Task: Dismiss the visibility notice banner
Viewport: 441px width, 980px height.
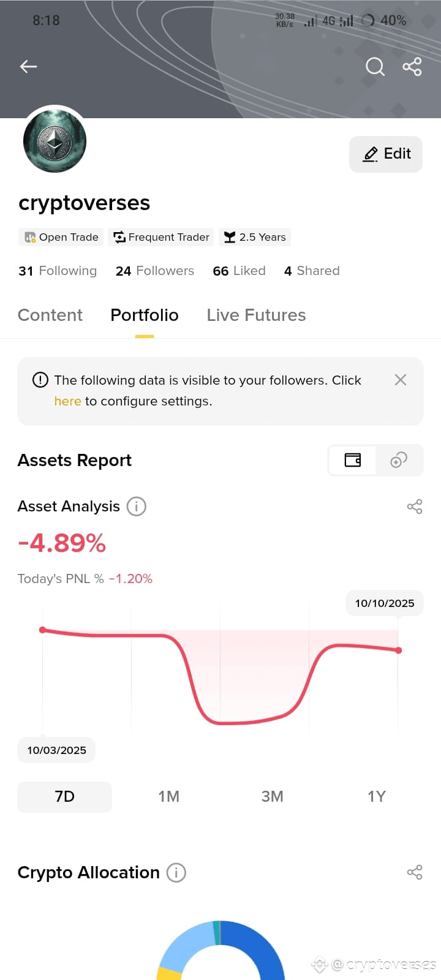Action: [401, 380]
